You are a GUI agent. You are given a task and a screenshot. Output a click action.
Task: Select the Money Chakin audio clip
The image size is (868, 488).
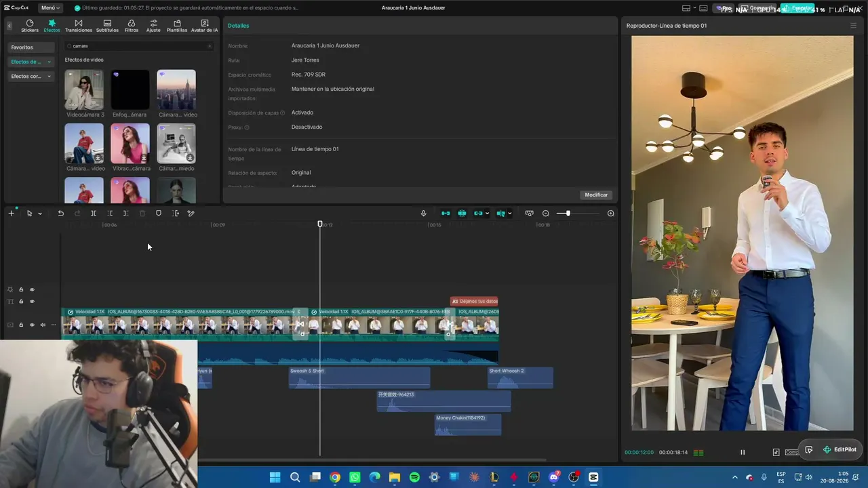pyautogui.click(x=468, y=424)
